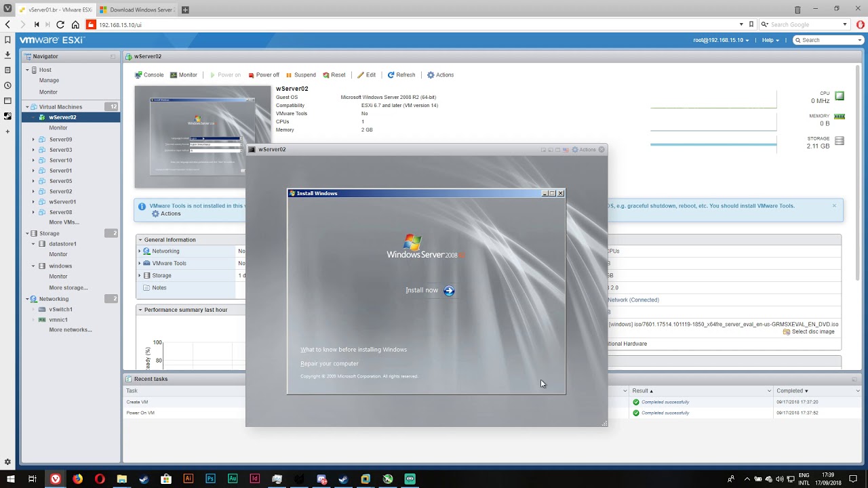Screen dimensions: 868x488
Task: Select vmnic1 in the navigator
Action: click(x=58, y=320)
